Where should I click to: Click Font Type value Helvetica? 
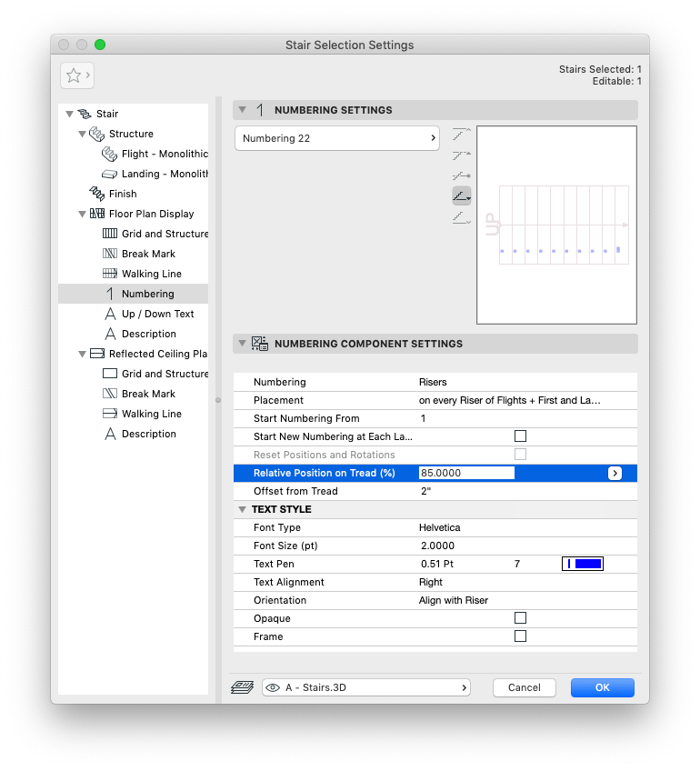(x=440, y=527)
